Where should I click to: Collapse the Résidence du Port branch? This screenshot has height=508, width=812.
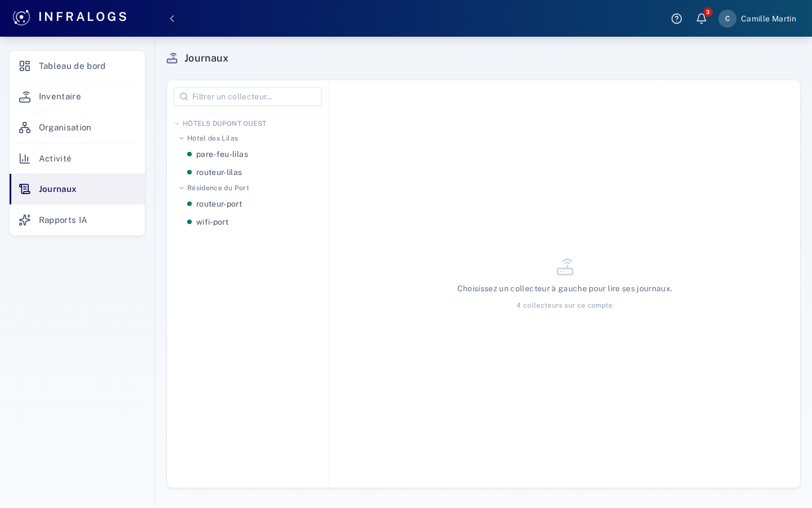(x=182, y=188)
